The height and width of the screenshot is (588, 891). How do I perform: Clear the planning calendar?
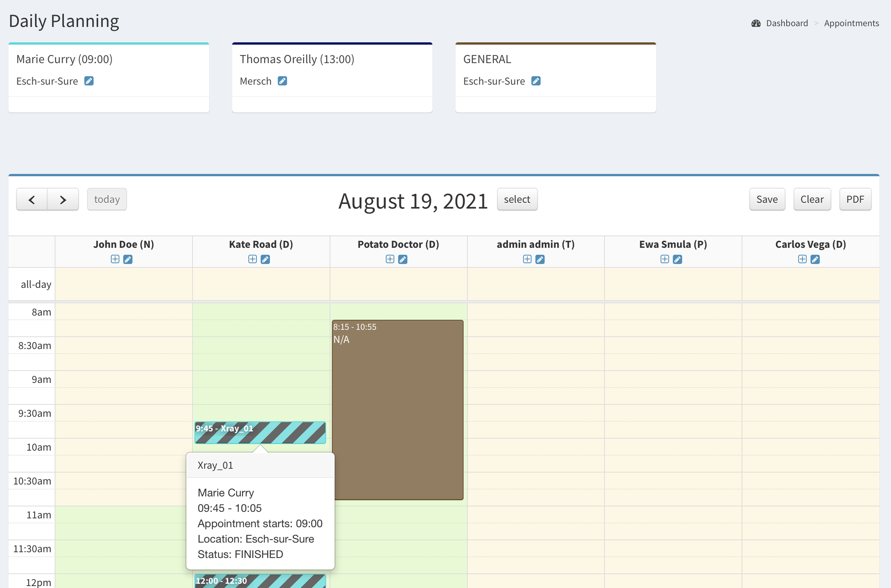coord(812,199)
